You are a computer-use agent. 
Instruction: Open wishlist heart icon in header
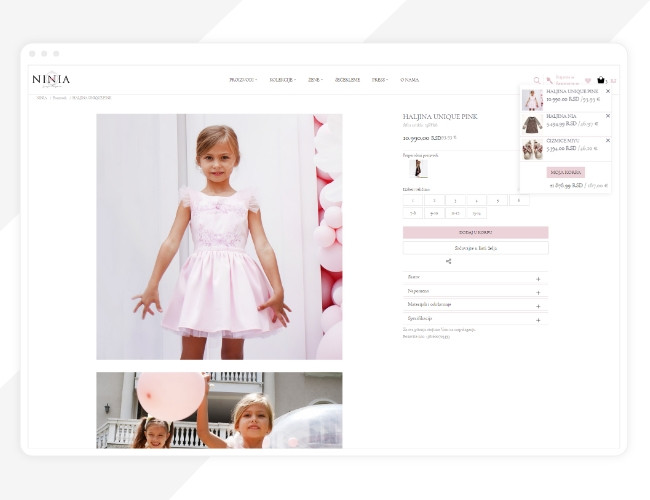click(x=588, y=80)
